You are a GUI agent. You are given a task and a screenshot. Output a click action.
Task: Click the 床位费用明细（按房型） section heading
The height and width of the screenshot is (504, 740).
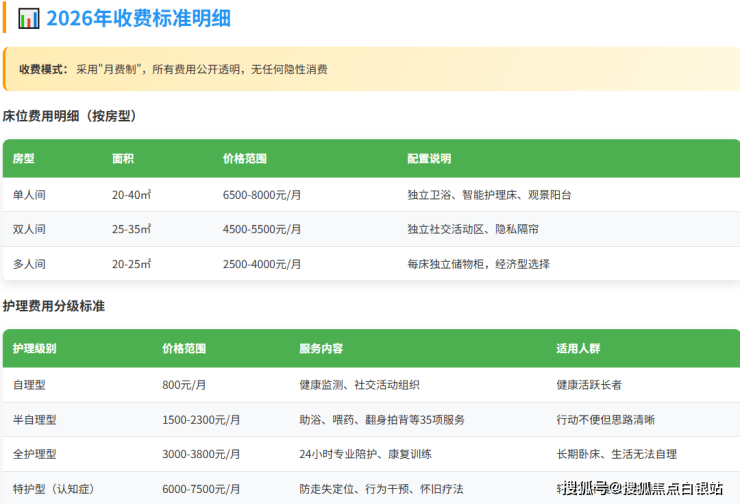point(70,116)
